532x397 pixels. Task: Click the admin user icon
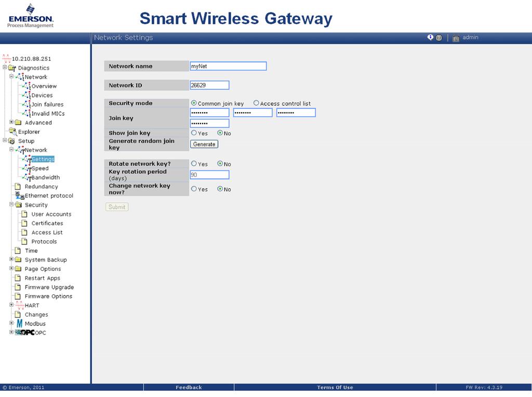(x=456, y=38)
